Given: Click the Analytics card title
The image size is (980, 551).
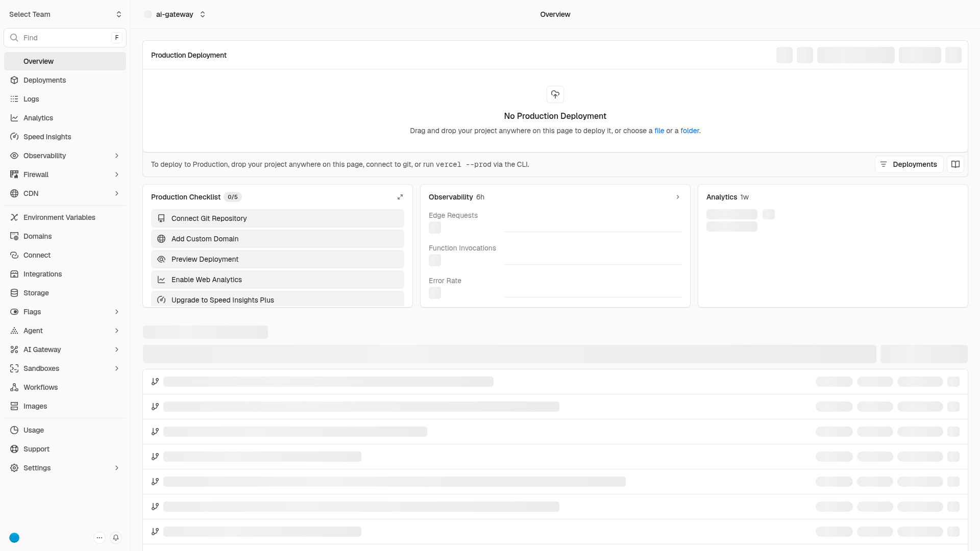Looking at the screenshot, I should 722,197.
